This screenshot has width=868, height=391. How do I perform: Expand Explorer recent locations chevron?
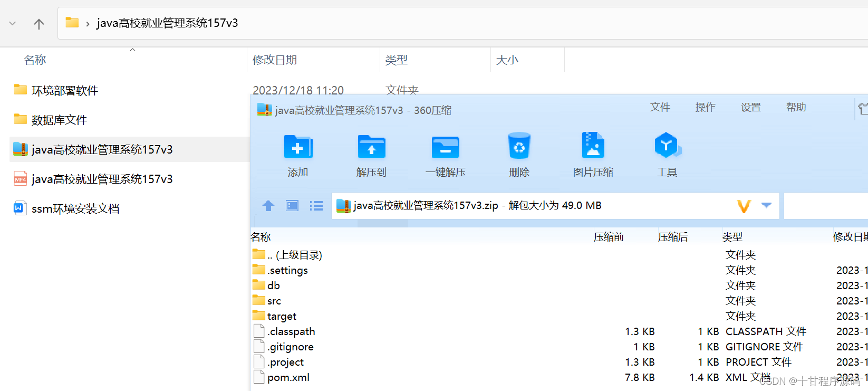13,24
